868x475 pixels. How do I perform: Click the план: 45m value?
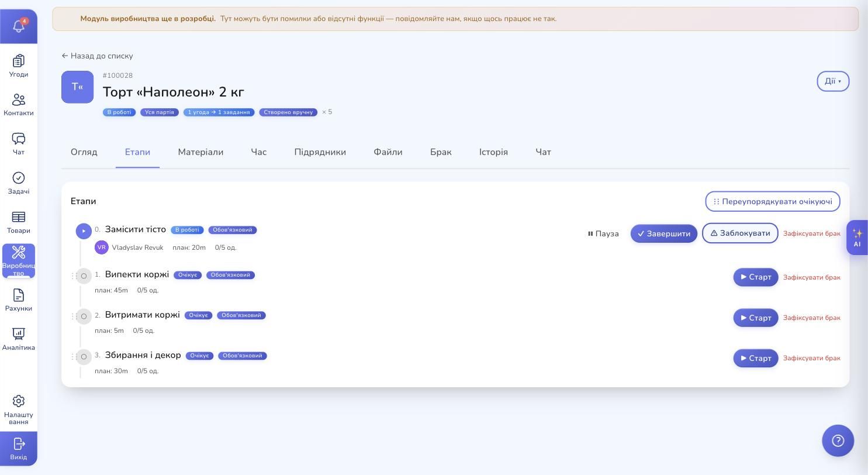coord(111,290)
